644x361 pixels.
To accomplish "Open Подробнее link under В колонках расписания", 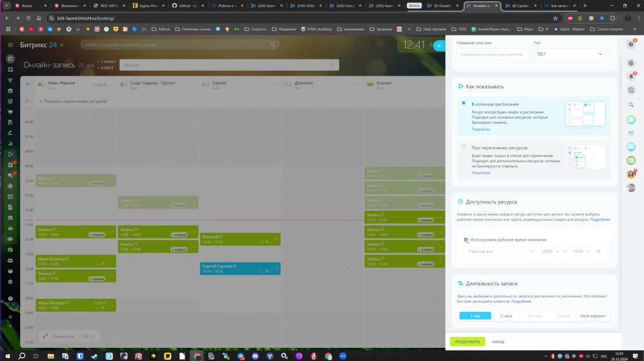I will 481,130.
